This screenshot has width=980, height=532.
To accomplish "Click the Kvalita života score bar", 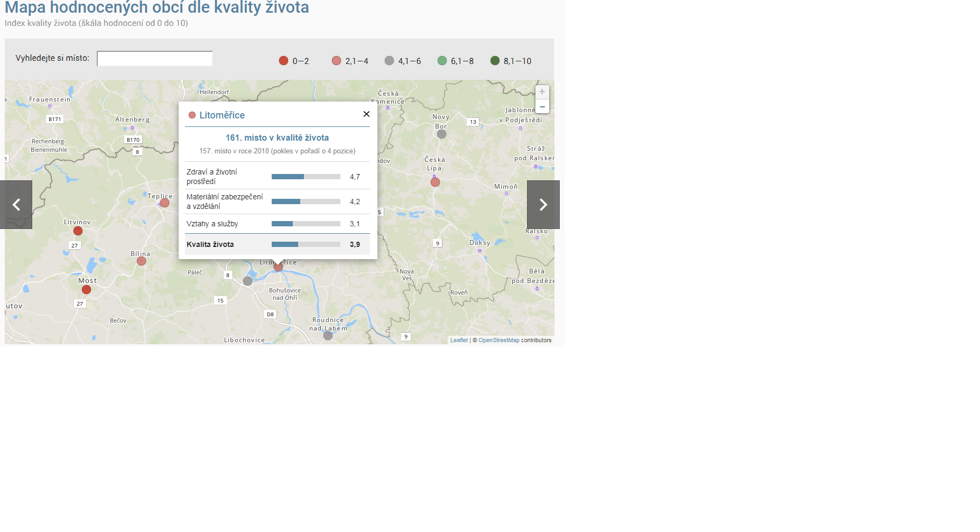I will pyautogui.click(x=306, y=244).
